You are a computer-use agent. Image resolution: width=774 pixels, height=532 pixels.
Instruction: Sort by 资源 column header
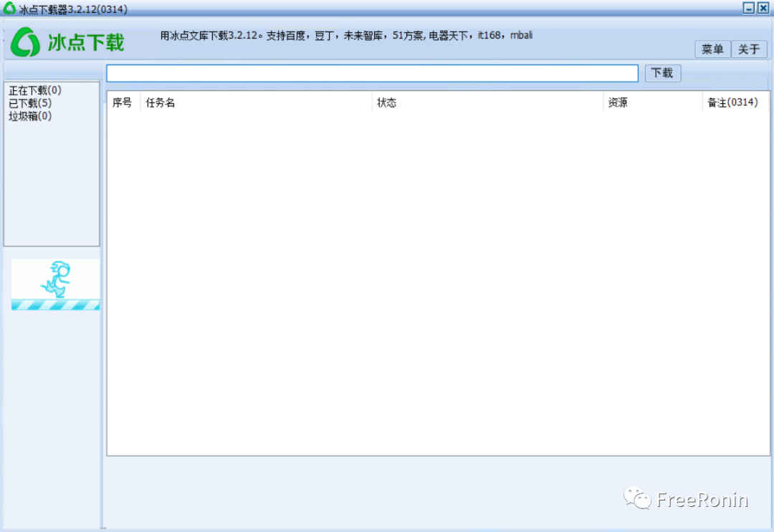(653, 102)
